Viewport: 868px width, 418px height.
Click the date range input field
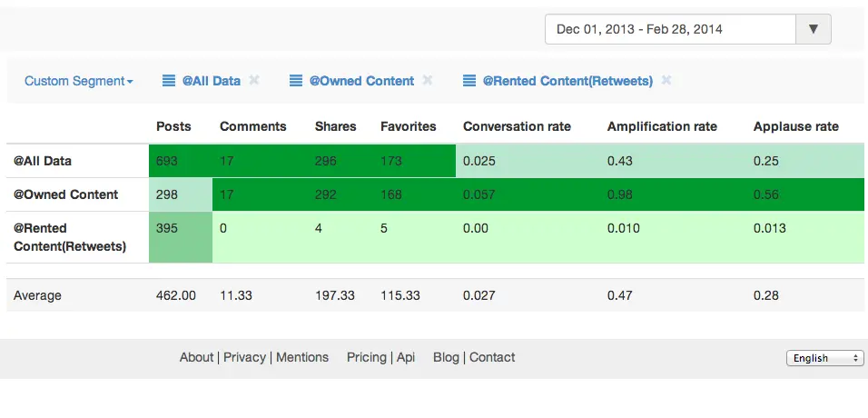point(670,29)
